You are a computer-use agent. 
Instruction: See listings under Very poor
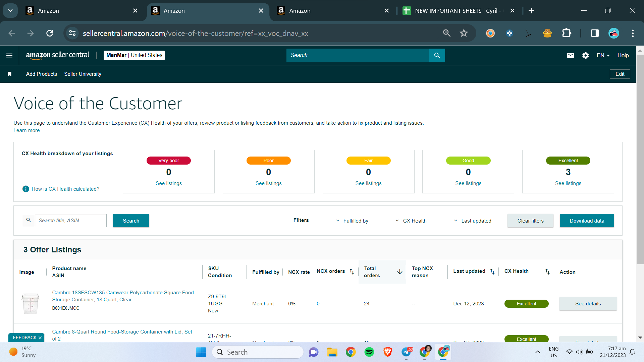coord(169,183)
